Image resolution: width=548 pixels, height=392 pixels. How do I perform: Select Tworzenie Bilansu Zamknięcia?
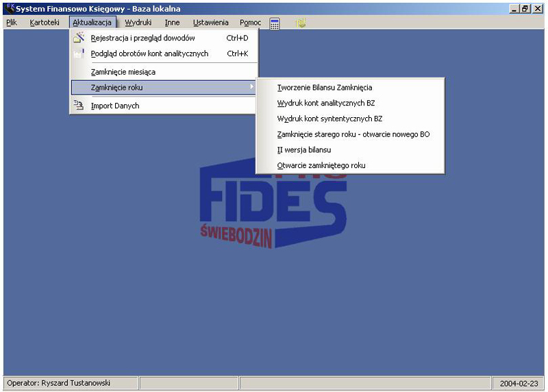click(350, 88)
